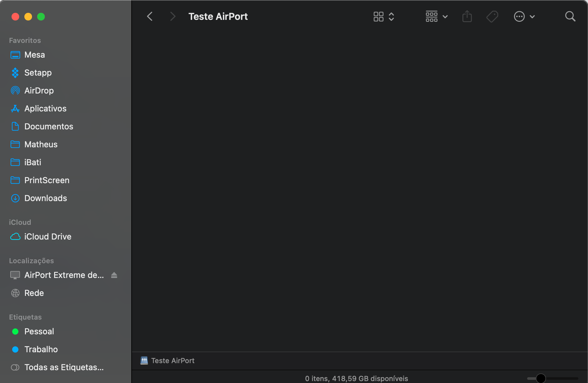Image resolution: width=588 pixels, height=383 pixels.
Task: Click Teste AirPort in the path bar
Action: pyautogui.click(x=172, y=361)
